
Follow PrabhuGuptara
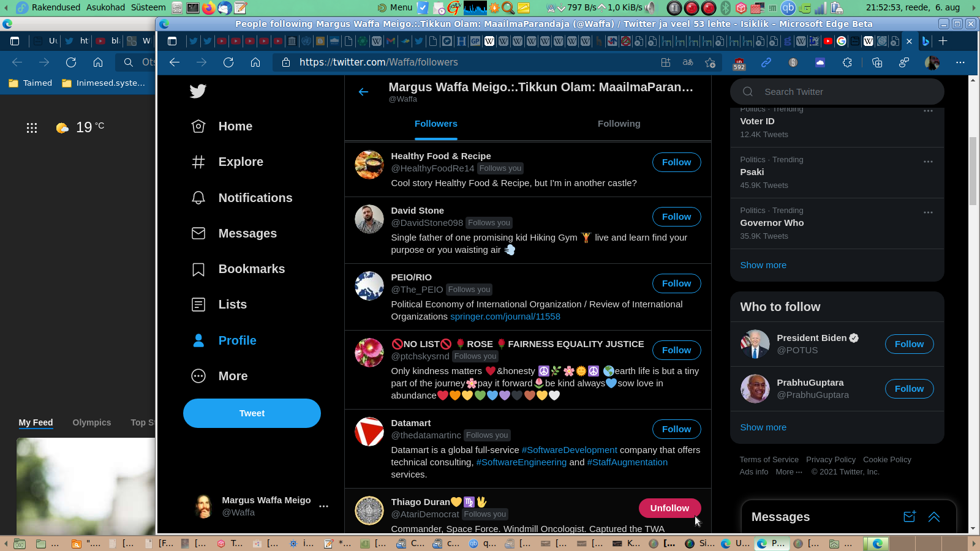pos(909,389)
